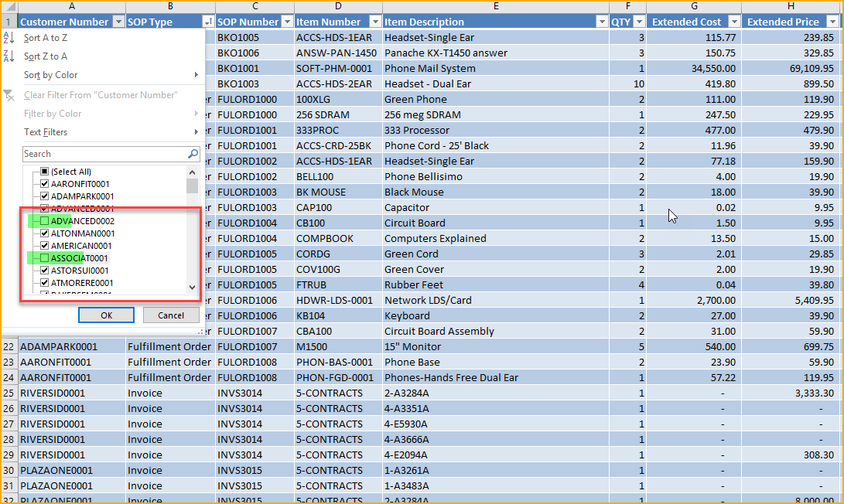Click the Phone Mail System description cell
The width and height of the screenshot is (844, 504).
[496, 68]
